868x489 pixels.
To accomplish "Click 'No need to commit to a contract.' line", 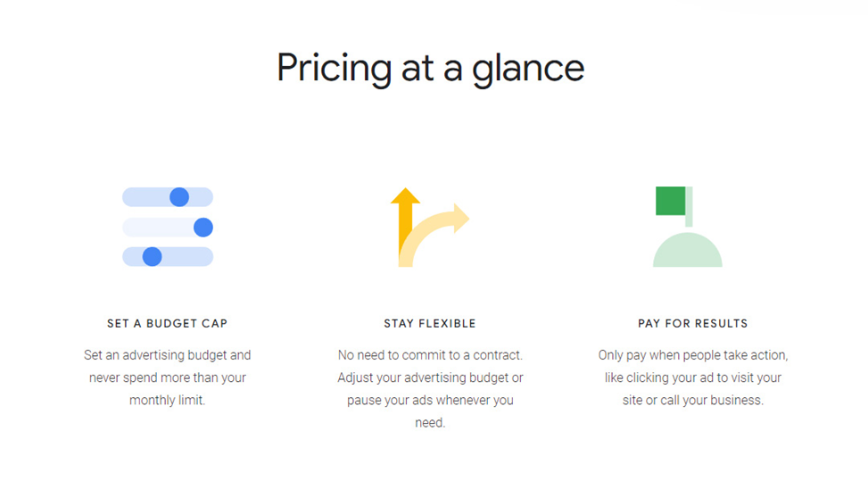I will [x=430, y=355].
